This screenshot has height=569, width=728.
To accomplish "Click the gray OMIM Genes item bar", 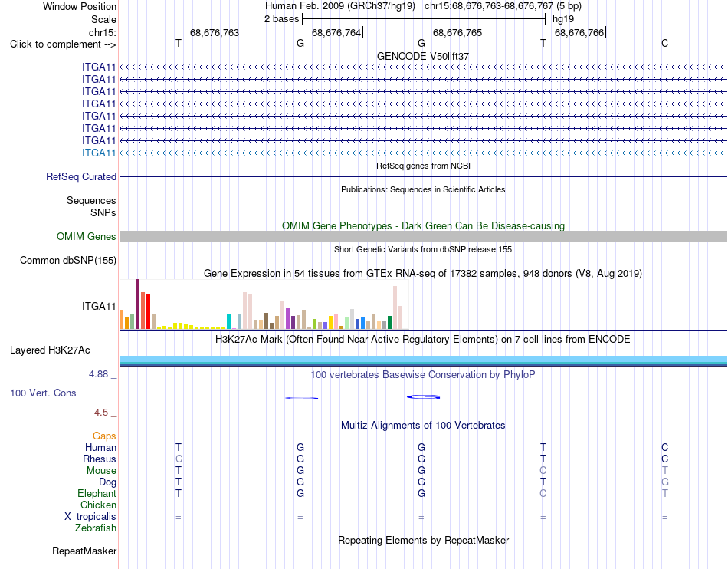I will tap(424, 236).
